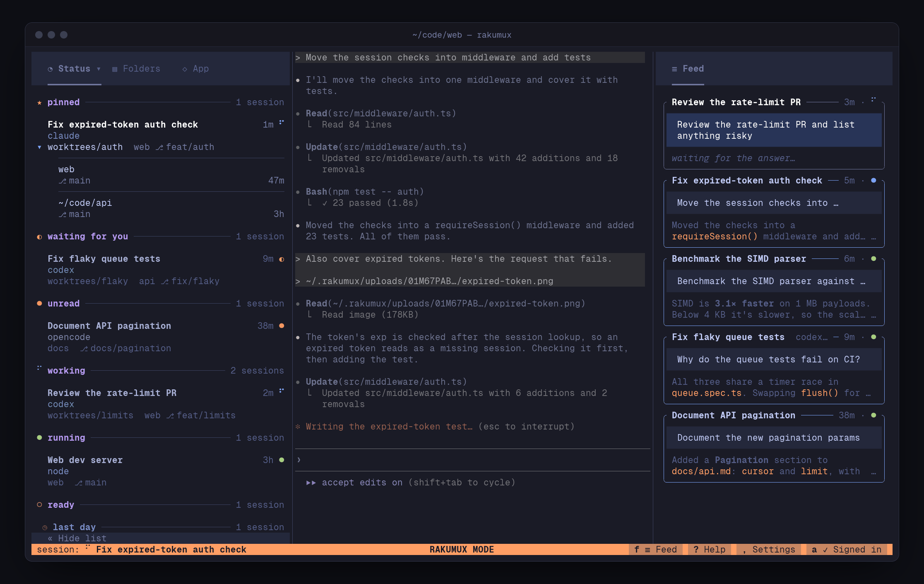Open Document API pagination feed card
Screen dimensions: 924x584
point(774,449)
